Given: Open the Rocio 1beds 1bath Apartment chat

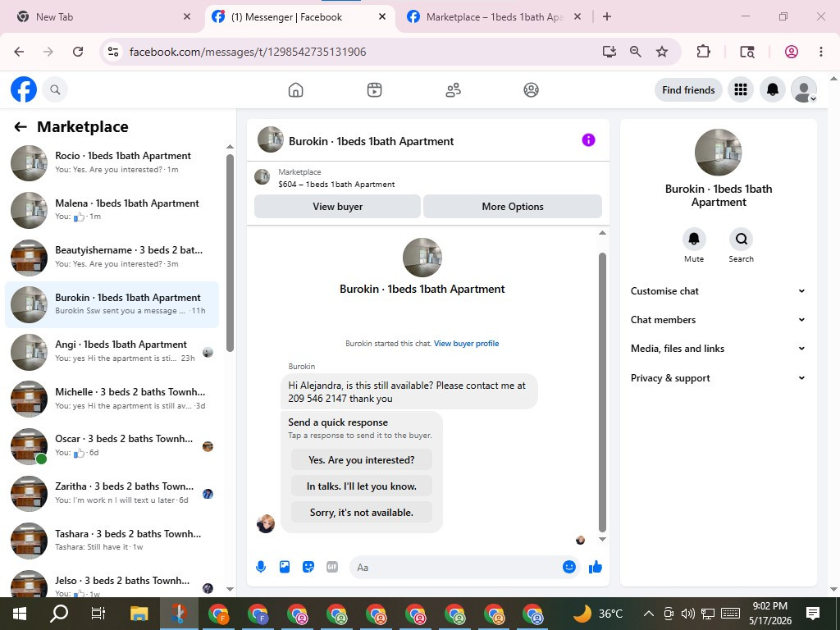Looking at the screenshot, I should [112, 162].
